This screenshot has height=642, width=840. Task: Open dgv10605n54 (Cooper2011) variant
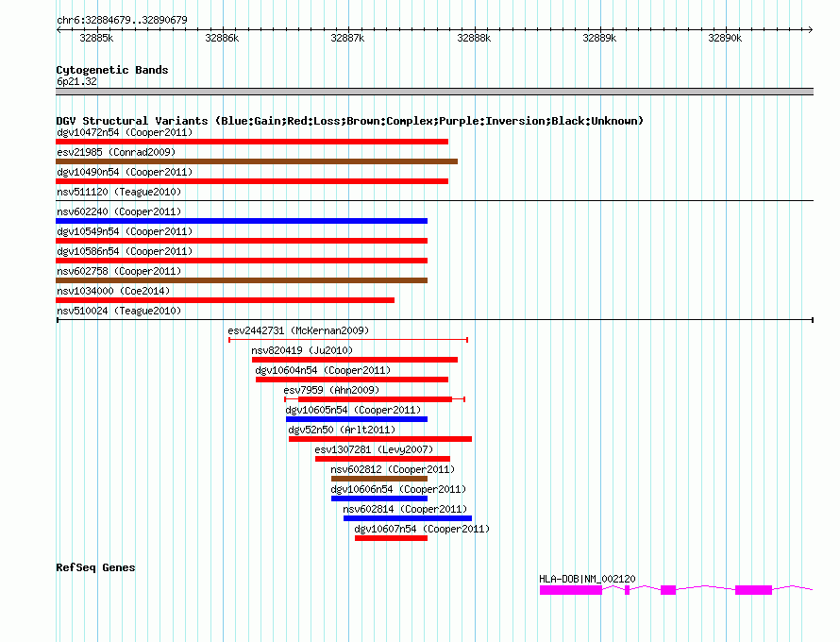click(x=354, y=410)
